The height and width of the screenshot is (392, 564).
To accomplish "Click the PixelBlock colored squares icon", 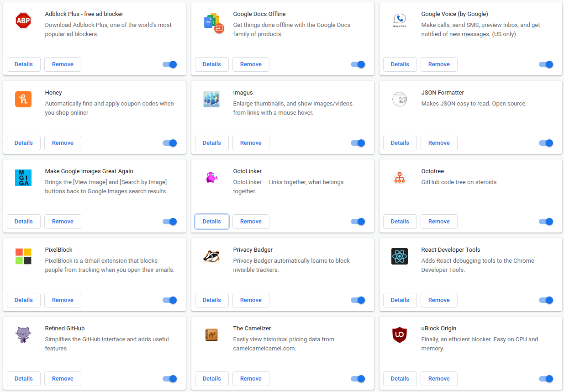I will (x=23, y=256).
